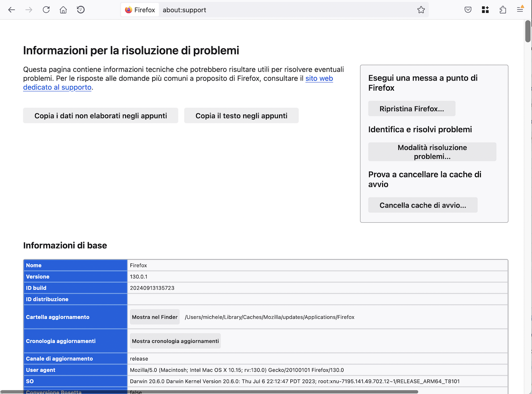Open the Firefox home page
Screen dimensions: 532x394
63,10
